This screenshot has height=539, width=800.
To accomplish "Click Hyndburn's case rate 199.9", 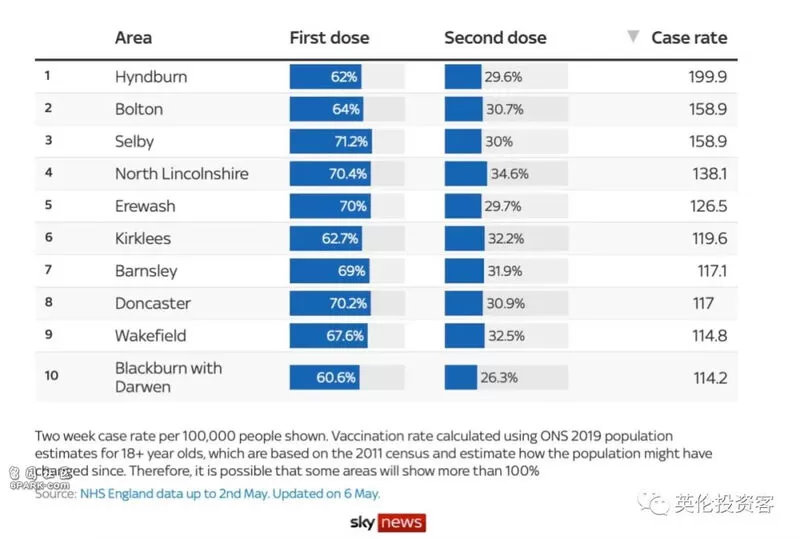I will [x=708, y=77].
